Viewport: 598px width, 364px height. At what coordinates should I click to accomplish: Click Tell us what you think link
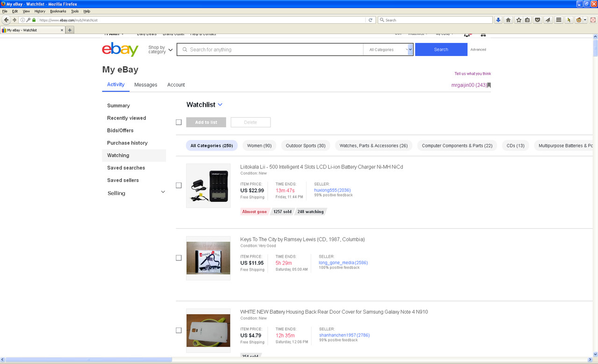pyautogui.click(x=473, y=74)
